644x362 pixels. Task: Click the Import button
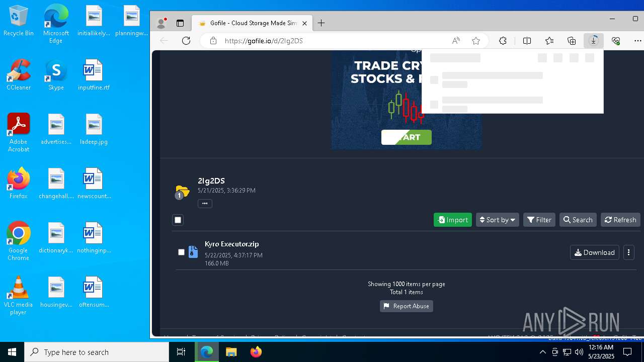coord(453,220)
